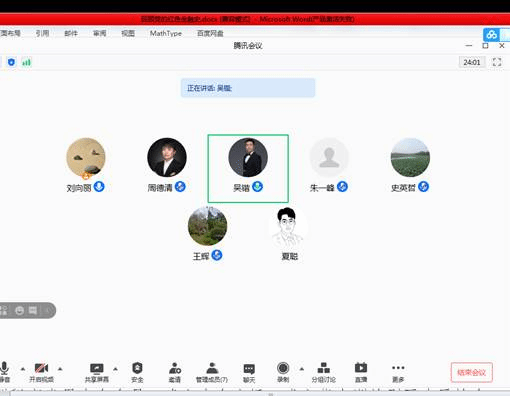510x396 pixels.
Task: Turn on video with the 开启视频 camera icon
Action: tap(42, 368)
